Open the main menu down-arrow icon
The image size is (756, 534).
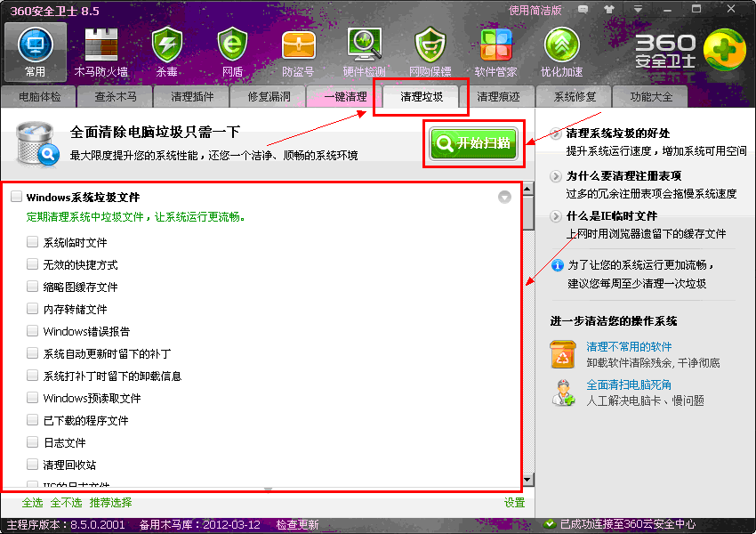point(638,10)
